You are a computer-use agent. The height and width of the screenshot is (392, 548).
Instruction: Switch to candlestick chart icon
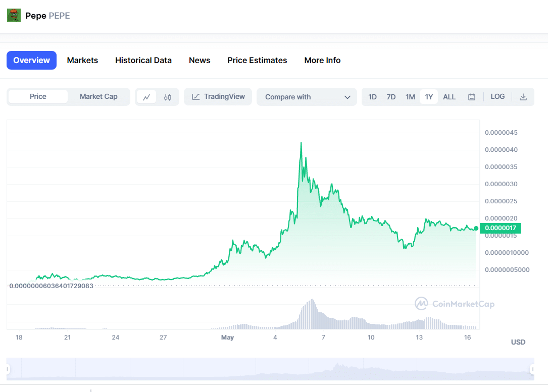click(168, 97)
